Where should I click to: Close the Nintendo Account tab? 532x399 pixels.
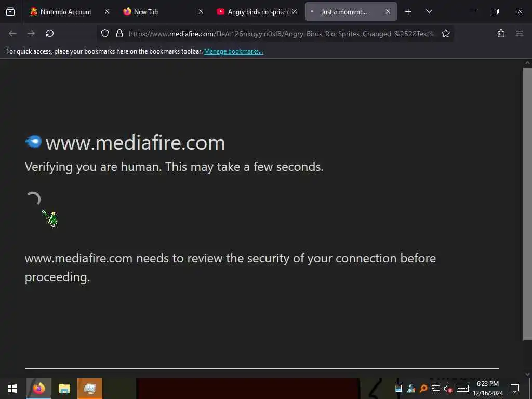[107, 12]
